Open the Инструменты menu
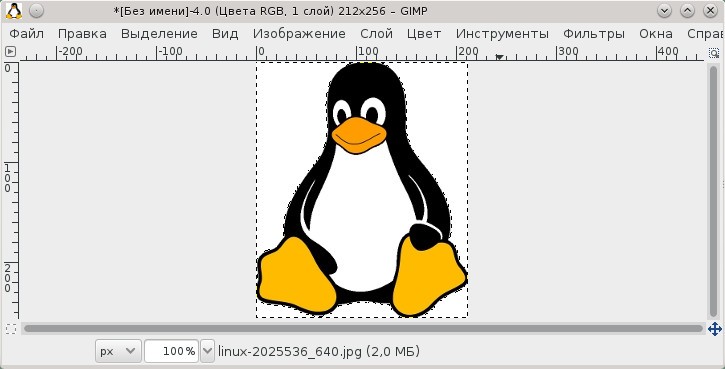725x369 pixels. coord(502,34)
